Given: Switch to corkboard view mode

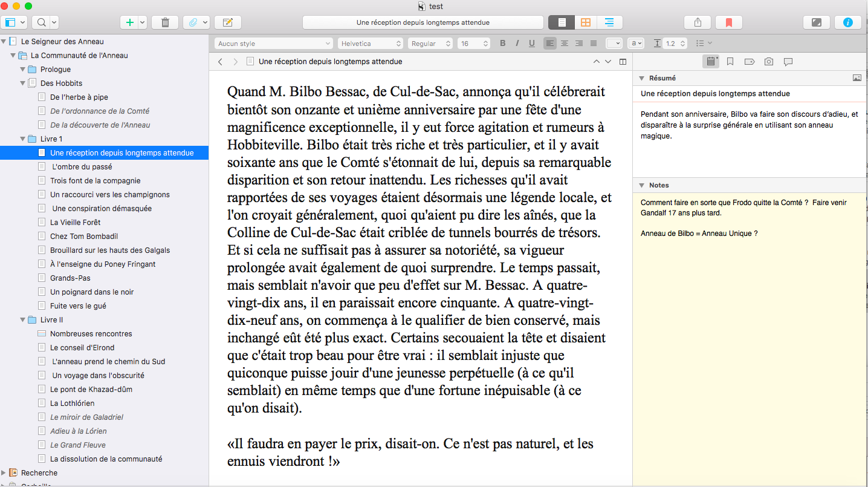Looking at the screenshot, I should pos(585,22).
